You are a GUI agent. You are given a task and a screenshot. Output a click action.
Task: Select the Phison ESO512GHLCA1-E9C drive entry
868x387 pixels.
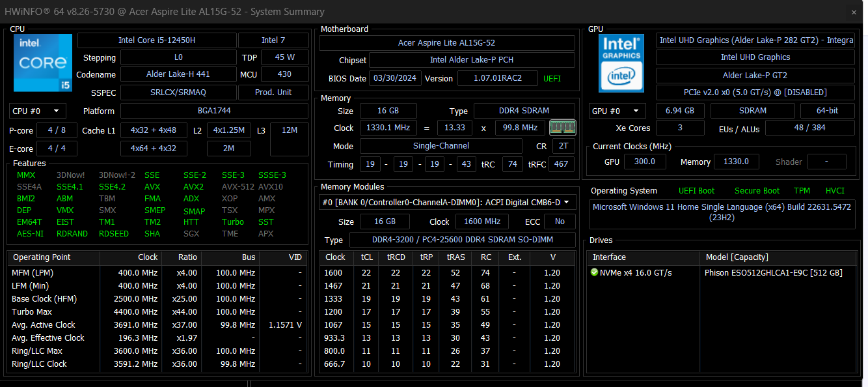(x=773, y=273)
